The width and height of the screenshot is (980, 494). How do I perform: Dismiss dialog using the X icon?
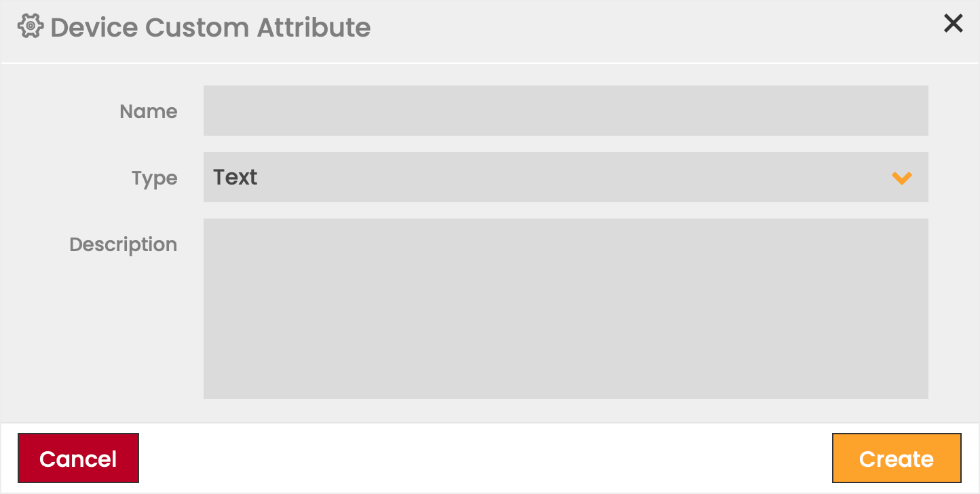point(953,24)
